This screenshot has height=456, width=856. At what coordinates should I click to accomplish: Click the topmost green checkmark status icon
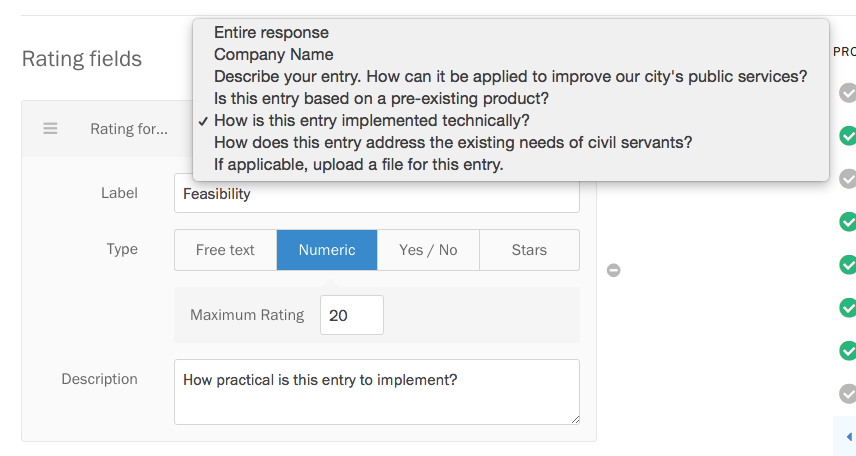click(x=848, y=135)
